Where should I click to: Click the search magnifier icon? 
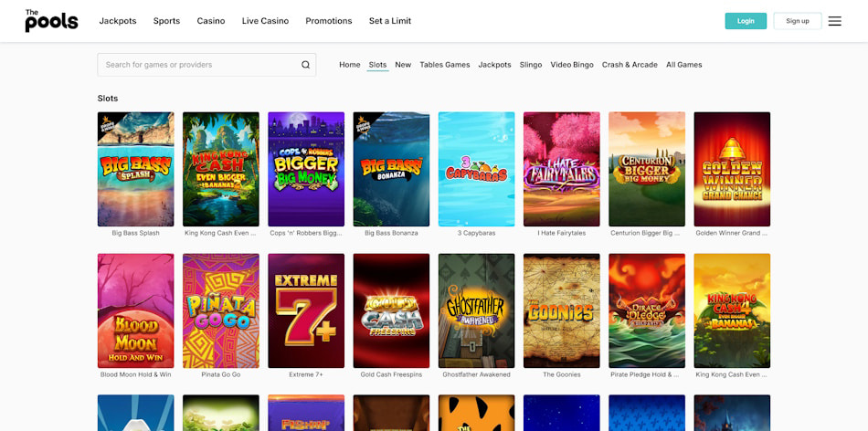coord(305,65)
